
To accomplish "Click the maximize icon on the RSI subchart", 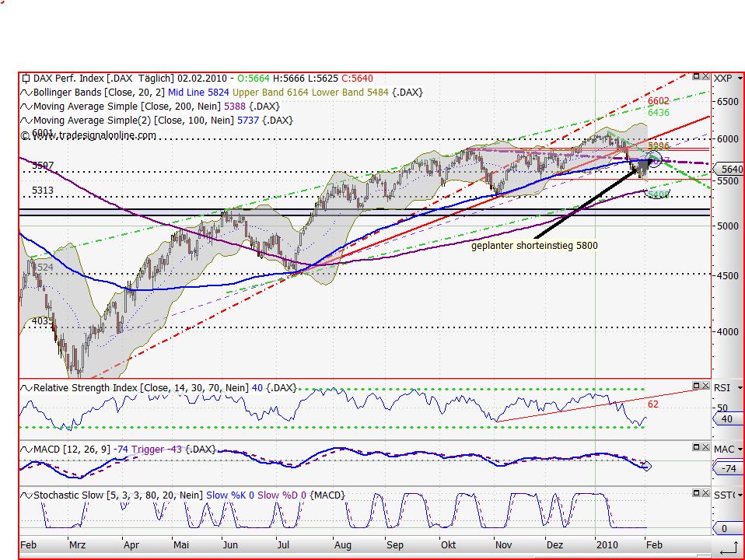I will tap(694, 385).
